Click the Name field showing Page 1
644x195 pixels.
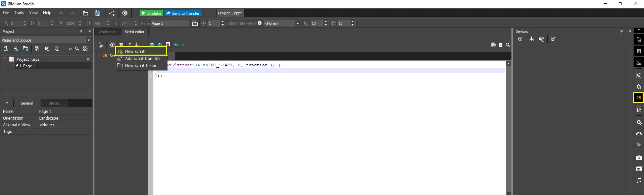(x=170, y=23)
